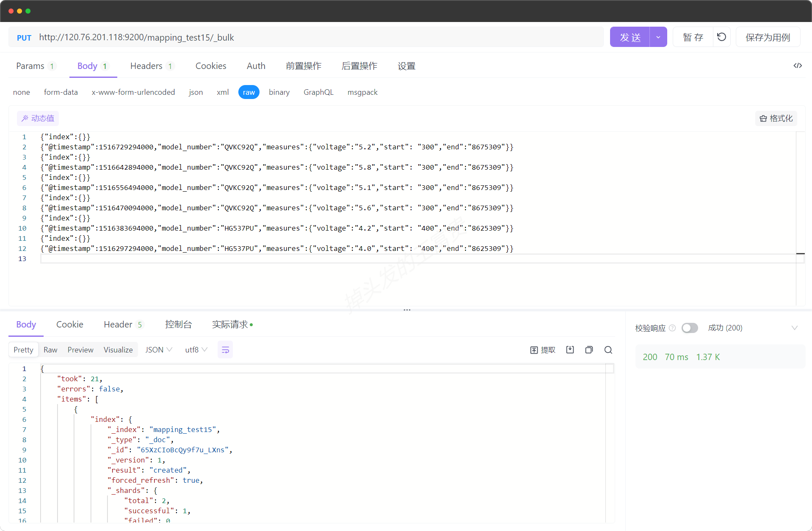This screenshot has height=531, width=812.
Task: Click request body line with voltage 5.8
Action: pyautogui.click(x=277, y=167)
